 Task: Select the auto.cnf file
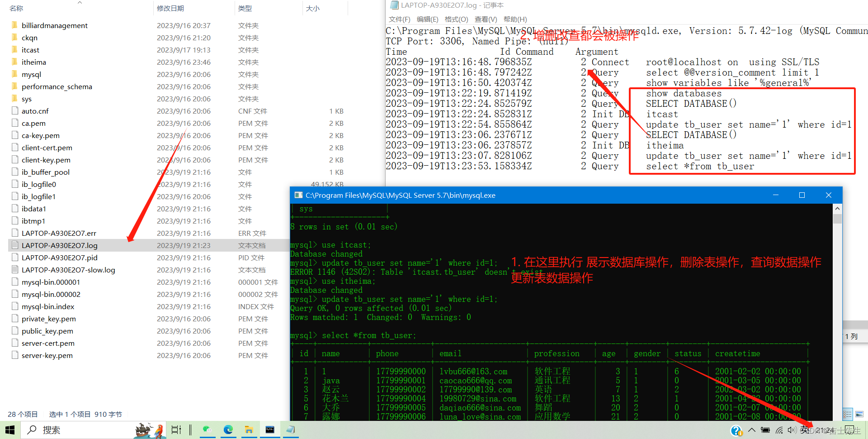pyautogui.click(x=35, y=111)
